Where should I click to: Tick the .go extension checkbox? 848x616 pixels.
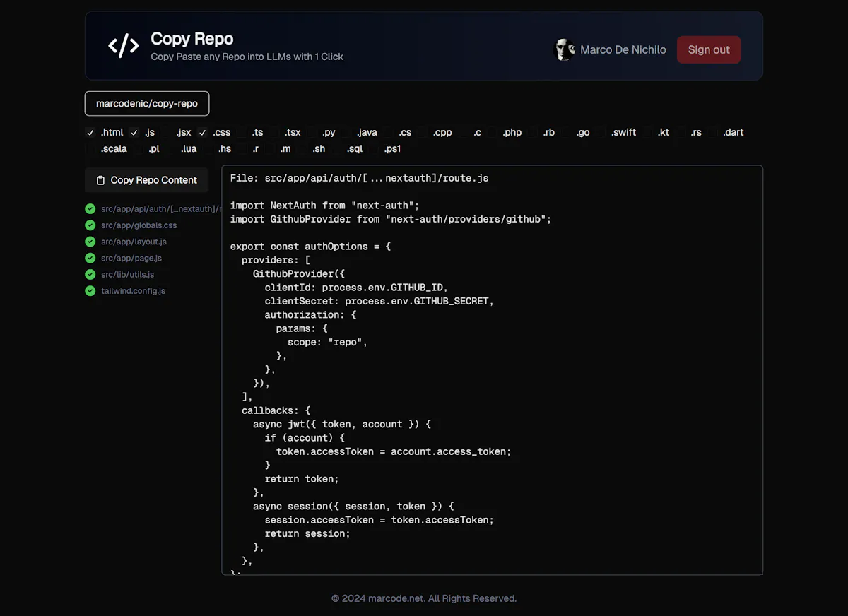(x=565, y=132)
